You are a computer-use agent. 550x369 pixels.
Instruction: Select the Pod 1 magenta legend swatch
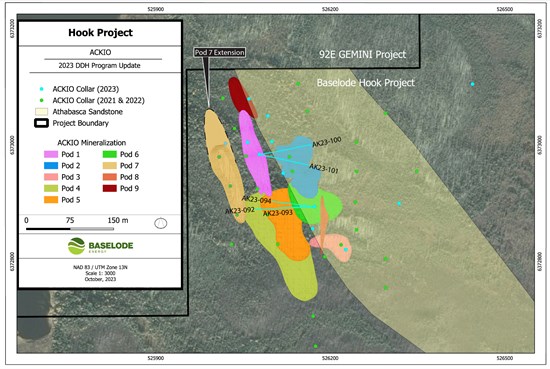(51, 154)
